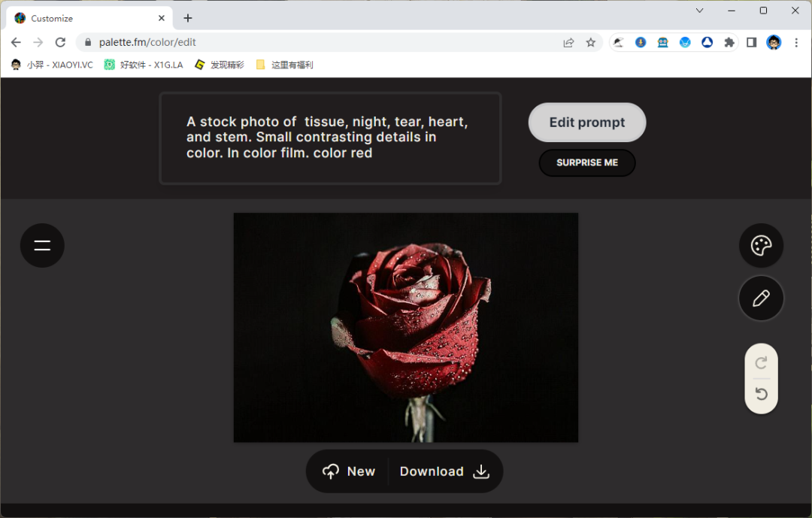Open the Chrome profile avatar menu
The height and width of the screenshot is (518, 812).
click(x=774, y=43)
